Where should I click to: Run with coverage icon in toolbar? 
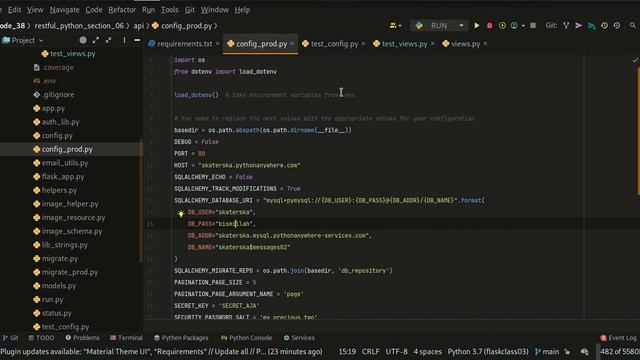[x=502, y=26]
